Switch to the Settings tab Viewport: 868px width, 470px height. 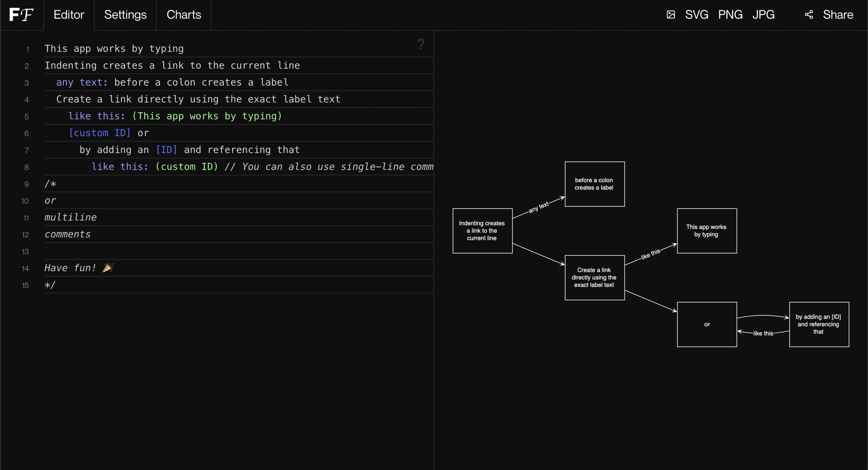tap(125, 15)
